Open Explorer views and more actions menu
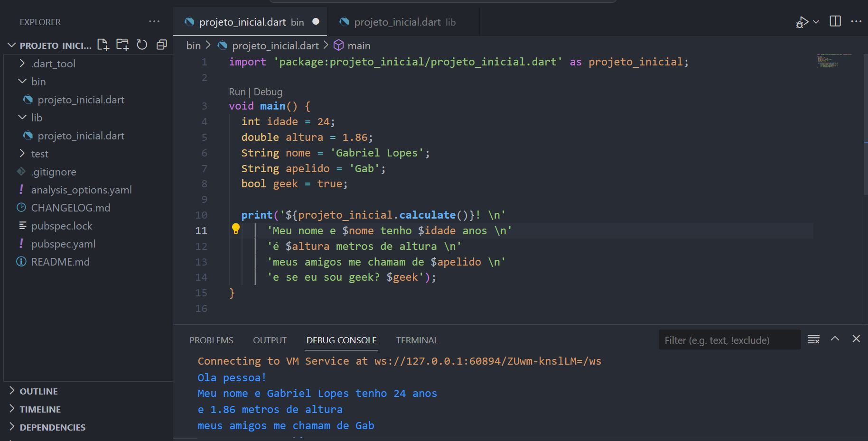This screenshot has height=441, width=868. coord(154,22)
